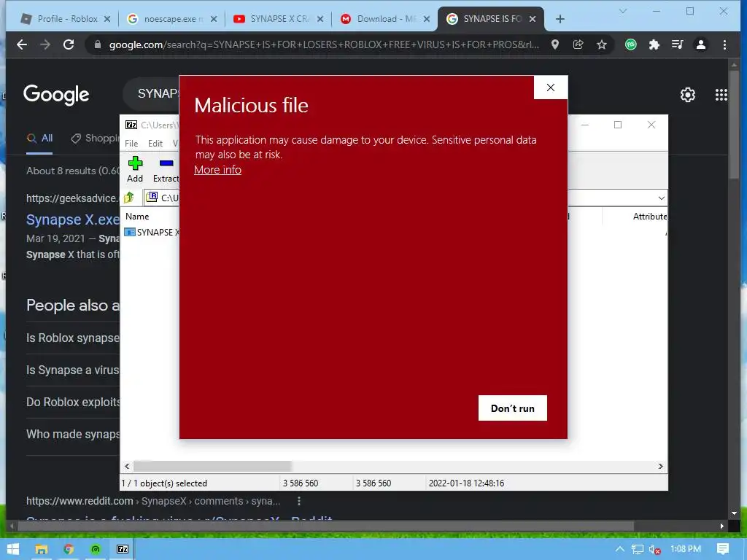Open the Synapse X.exe search result

(x=73, y=219)
